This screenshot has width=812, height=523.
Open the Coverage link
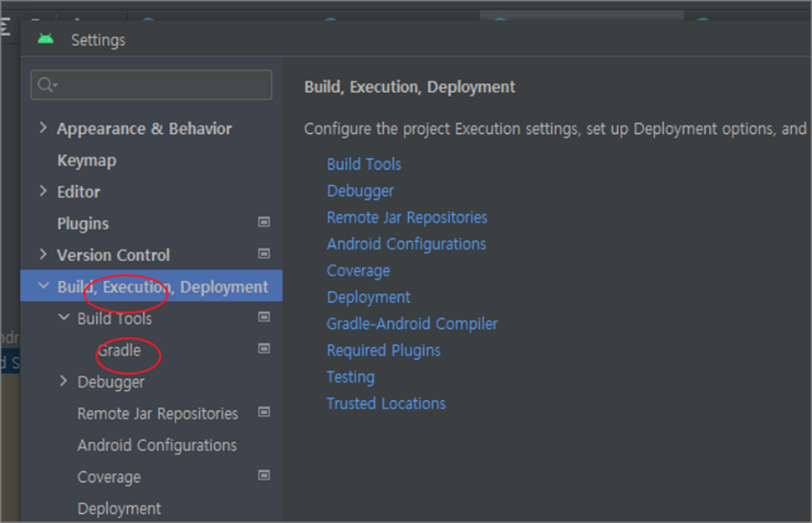point(358,271)
